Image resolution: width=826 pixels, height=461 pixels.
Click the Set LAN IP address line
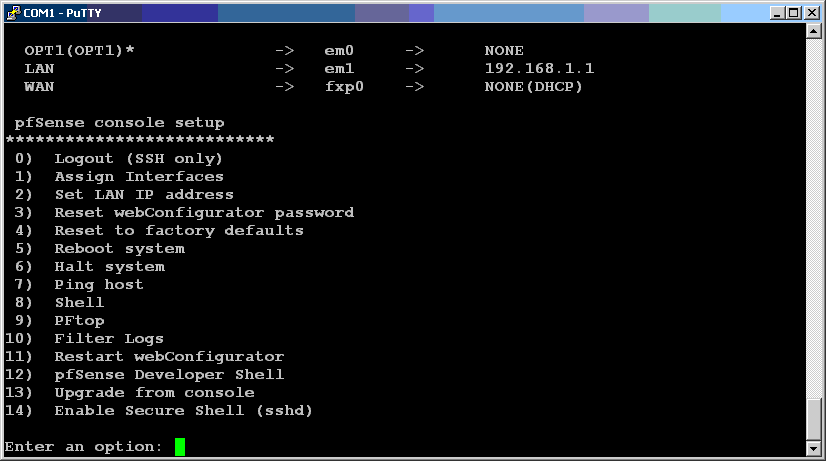124,194
